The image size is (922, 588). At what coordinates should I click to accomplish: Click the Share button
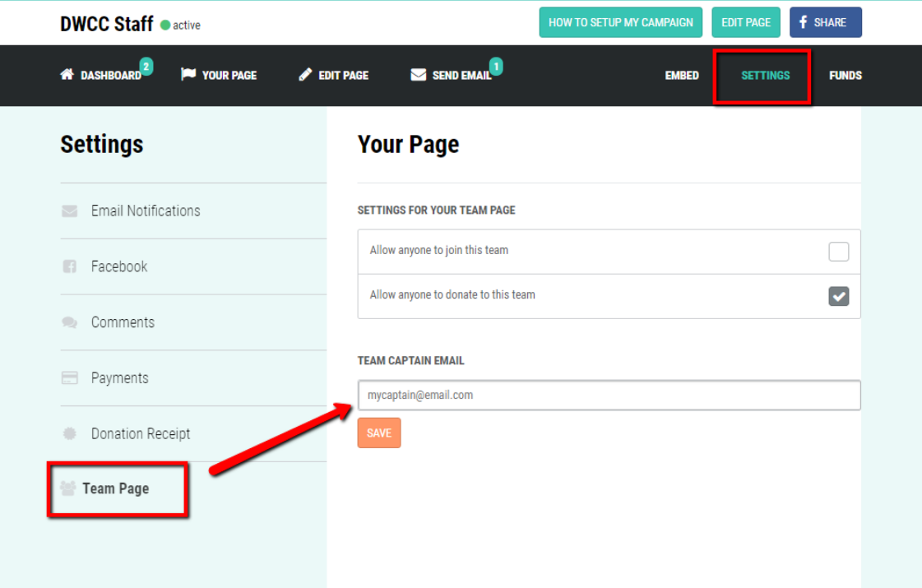[825, 22]
